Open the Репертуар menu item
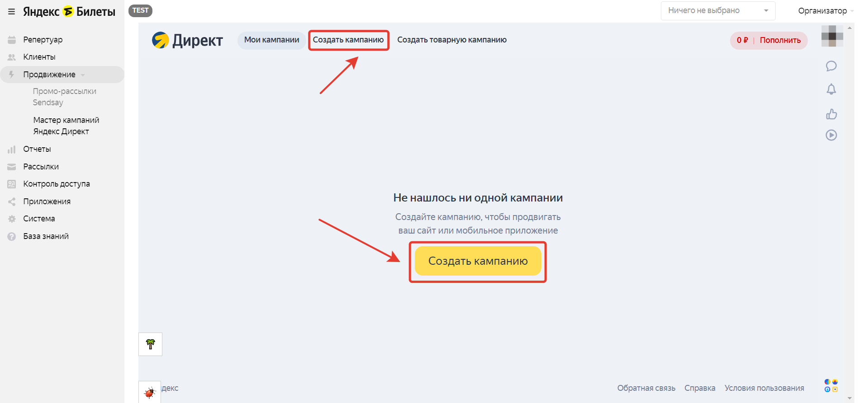 (x=43, y=40)
